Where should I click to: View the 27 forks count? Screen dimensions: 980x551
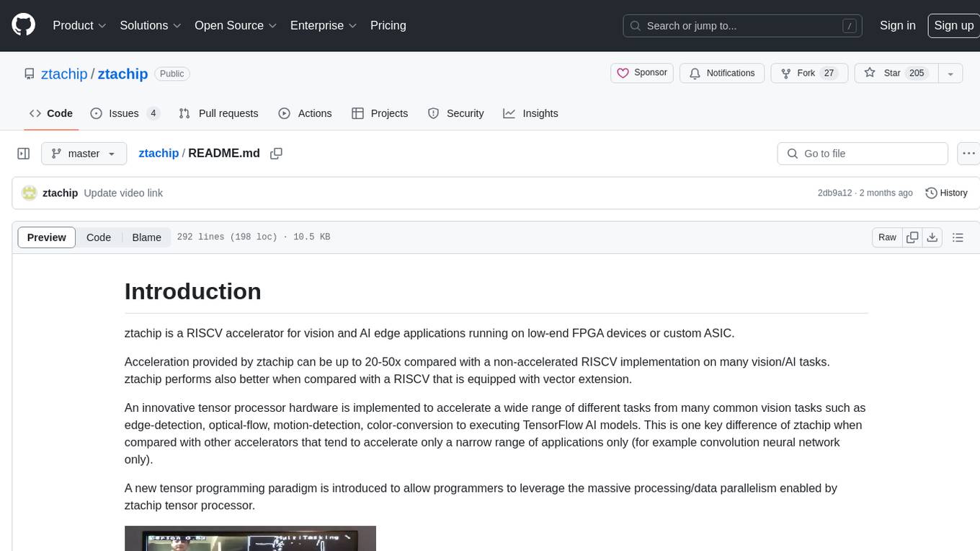[829, 73]
